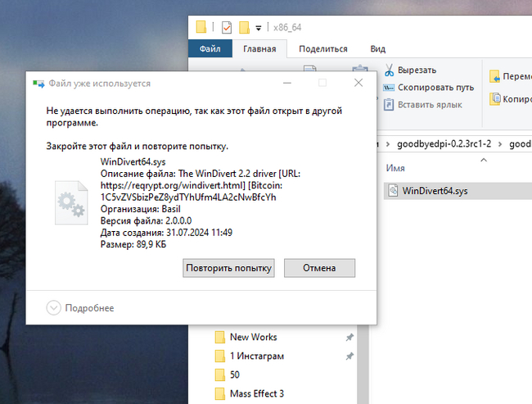Click pin icon next to 1 Инстаграм

coord(349,356)
